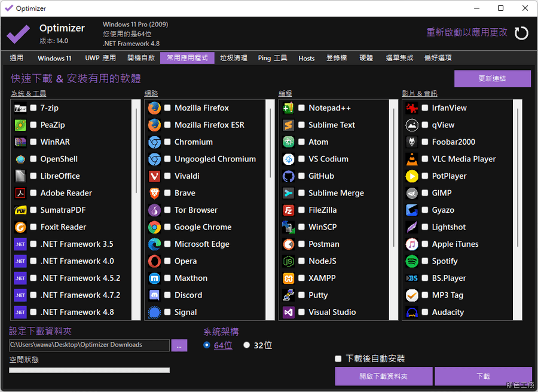Switch to the Windows 11 tab
The image size is (538, 392).
pos(54,58)
